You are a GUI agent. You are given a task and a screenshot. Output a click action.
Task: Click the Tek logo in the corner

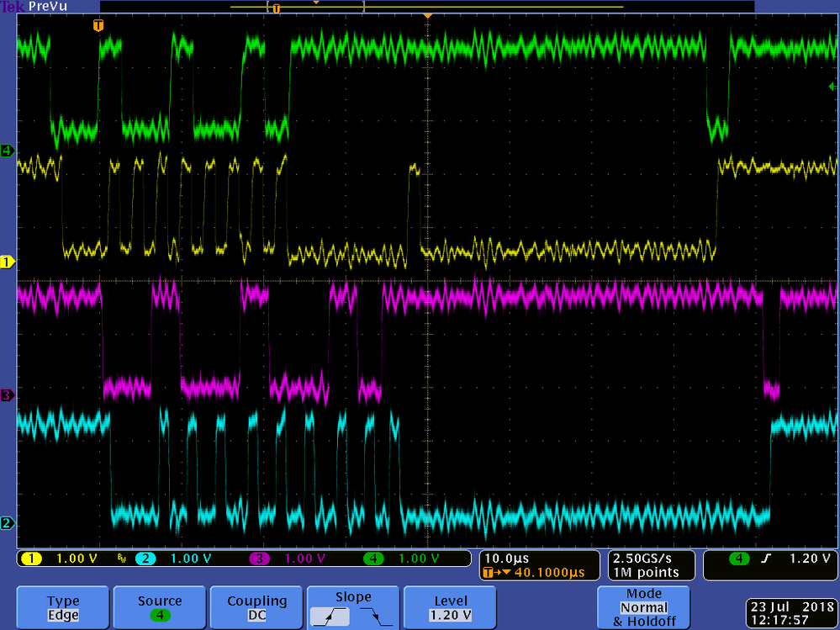point(12,7)
